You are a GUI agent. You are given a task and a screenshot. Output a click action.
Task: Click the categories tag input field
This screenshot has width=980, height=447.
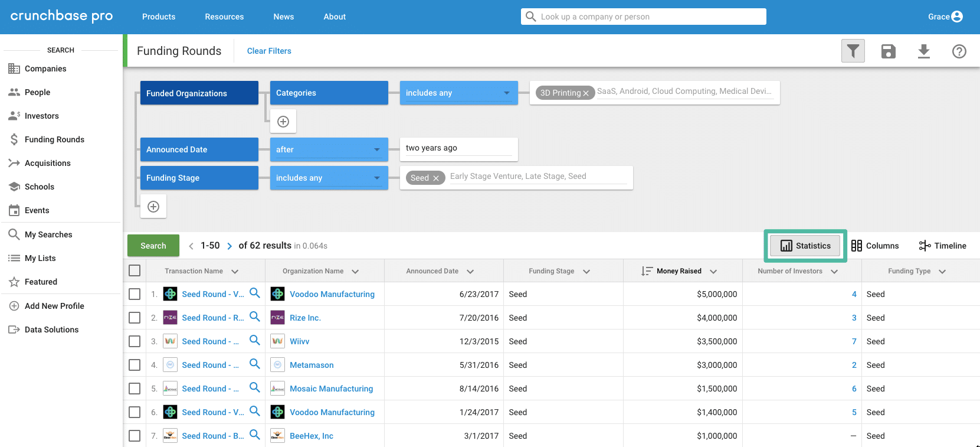pyautogui.click(x=684, y=92)
